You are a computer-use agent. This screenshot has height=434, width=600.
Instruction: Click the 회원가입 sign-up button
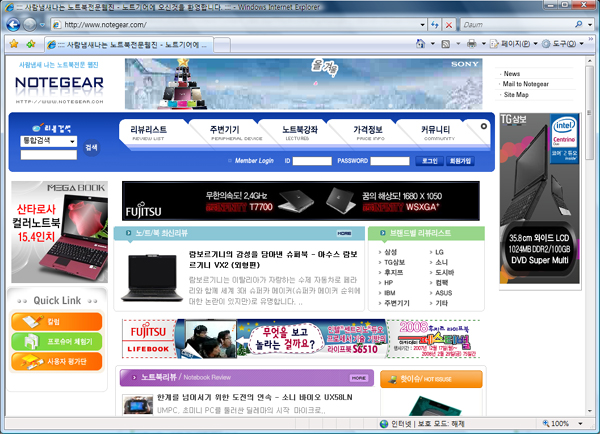click(x=460, y=161)
